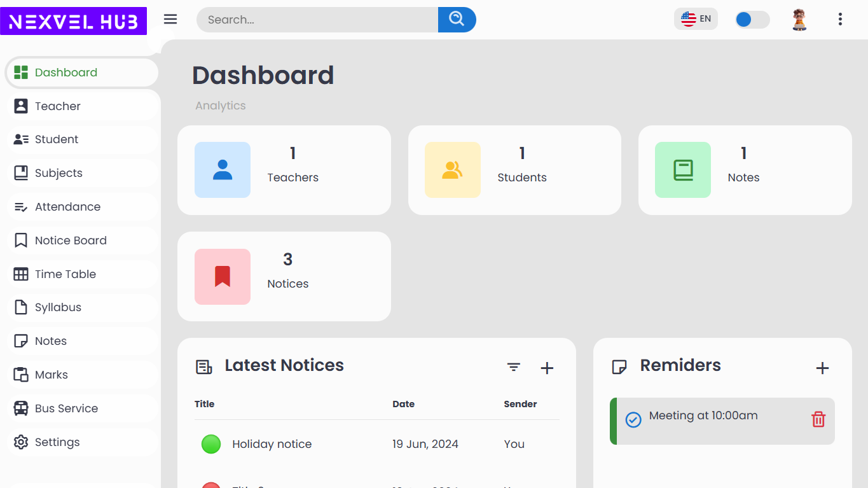
Task: Open the user avatar profile menu
Action: [x=799, y=20]
